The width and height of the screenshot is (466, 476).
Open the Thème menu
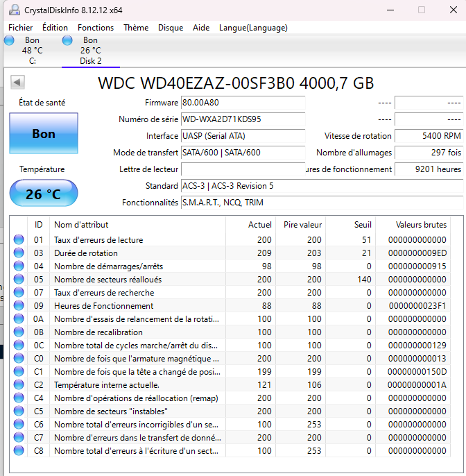(x=136, y=28)
